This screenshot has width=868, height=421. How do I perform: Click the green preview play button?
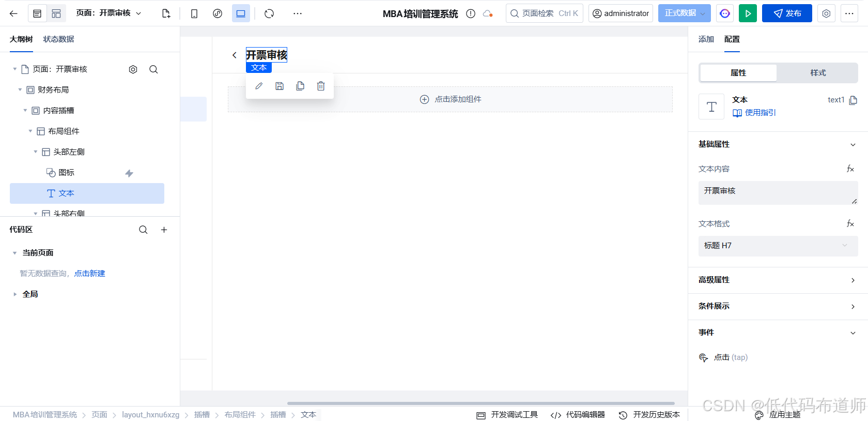tap(748, 13)
